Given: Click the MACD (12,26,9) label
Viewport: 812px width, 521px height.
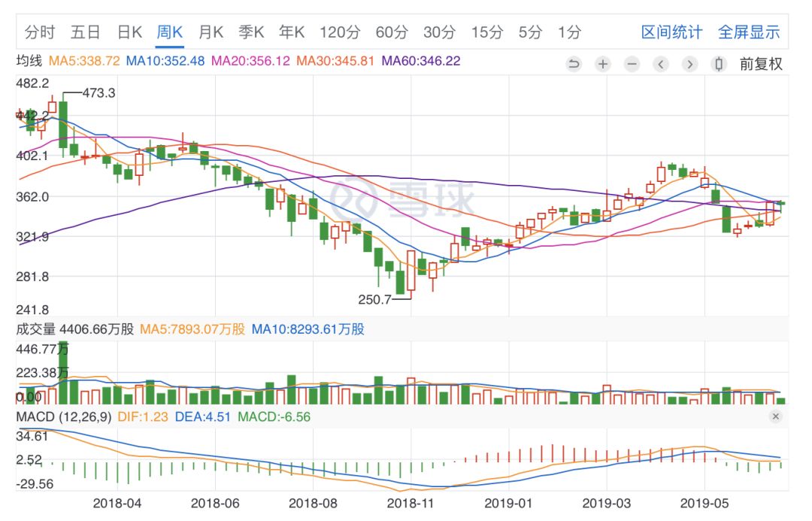Looking at the screenshot, I should [64, 417].
